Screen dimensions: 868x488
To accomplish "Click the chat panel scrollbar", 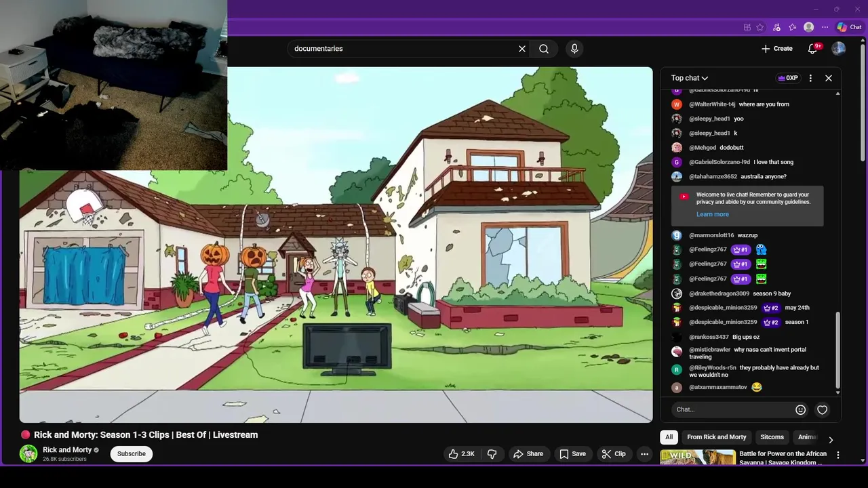I will point(838,351).
